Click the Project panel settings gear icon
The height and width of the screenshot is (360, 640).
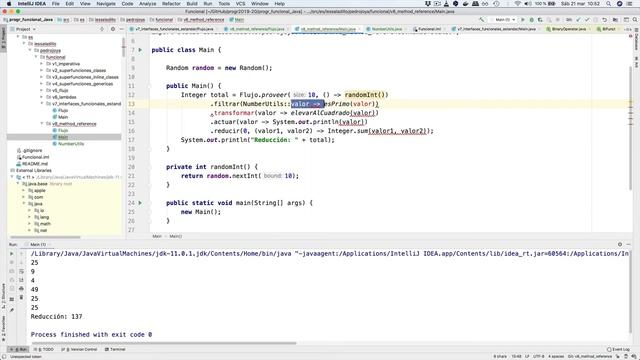tap(113, 29)
